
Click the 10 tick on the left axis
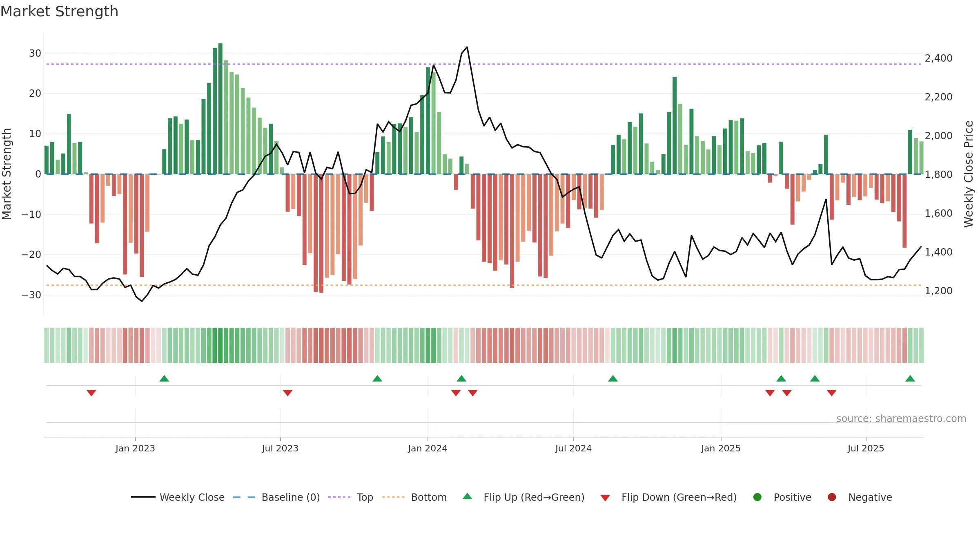pos(35,133)
